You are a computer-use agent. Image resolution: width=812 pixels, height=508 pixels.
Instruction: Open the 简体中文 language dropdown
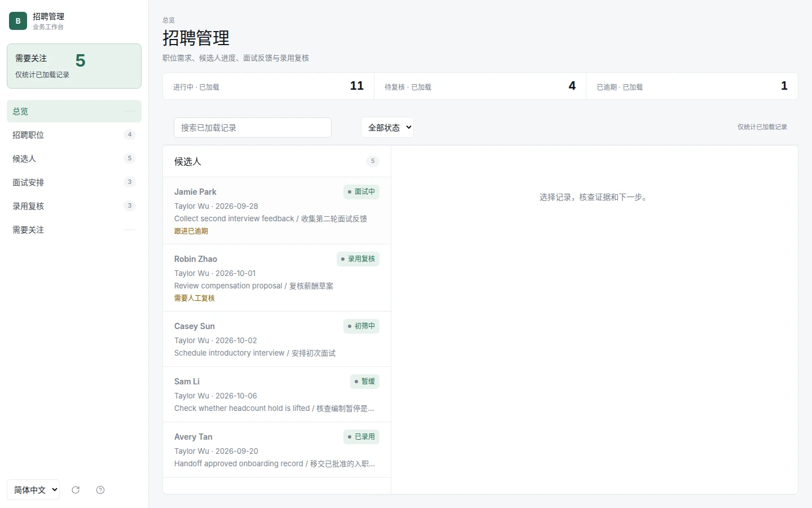[33, 490]
